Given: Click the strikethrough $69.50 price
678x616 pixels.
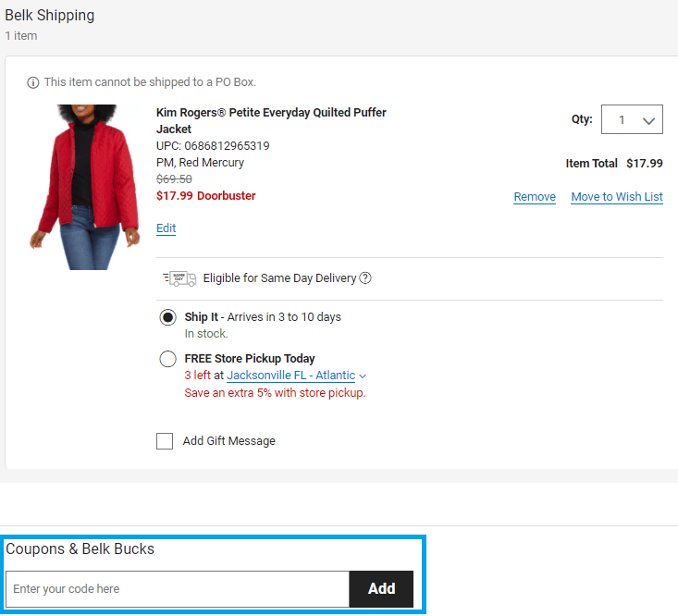Looking at the screenshot, I should [174, 179].
